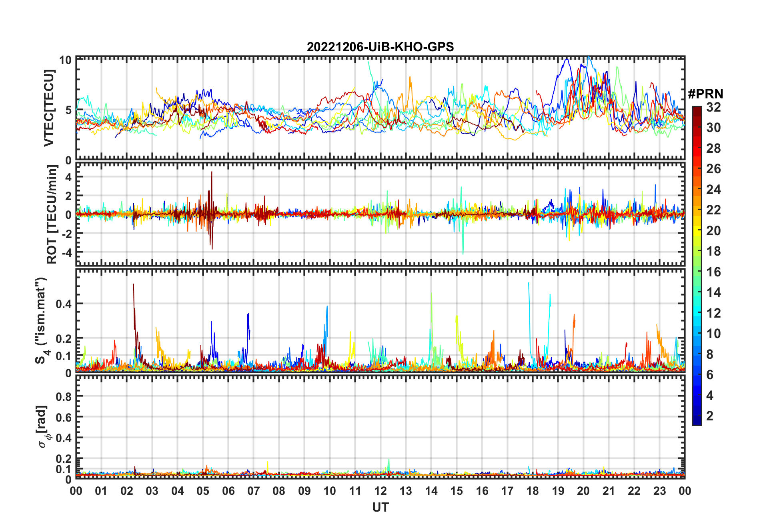This screenshot has height=532, width=761.
Task: Click the x-axis hour label 09
Action: [304, 491]
